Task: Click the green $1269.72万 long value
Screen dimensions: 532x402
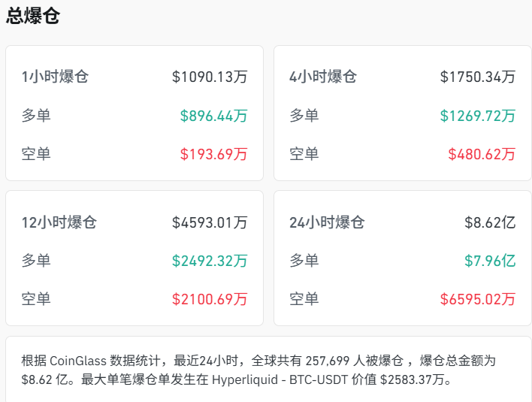Action: tap(478, 116)
